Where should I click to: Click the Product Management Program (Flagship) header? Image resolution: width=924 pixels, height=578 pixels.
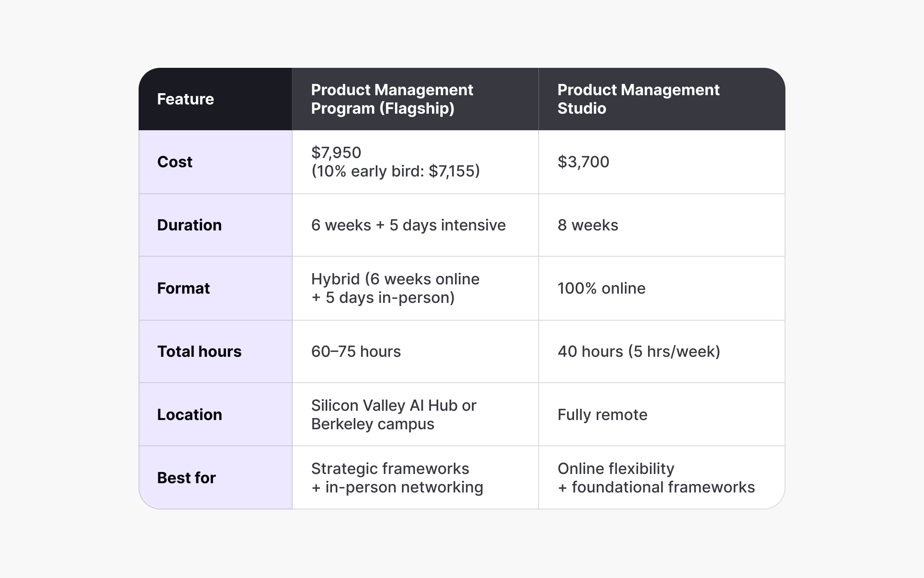click(x=392, y=99)
